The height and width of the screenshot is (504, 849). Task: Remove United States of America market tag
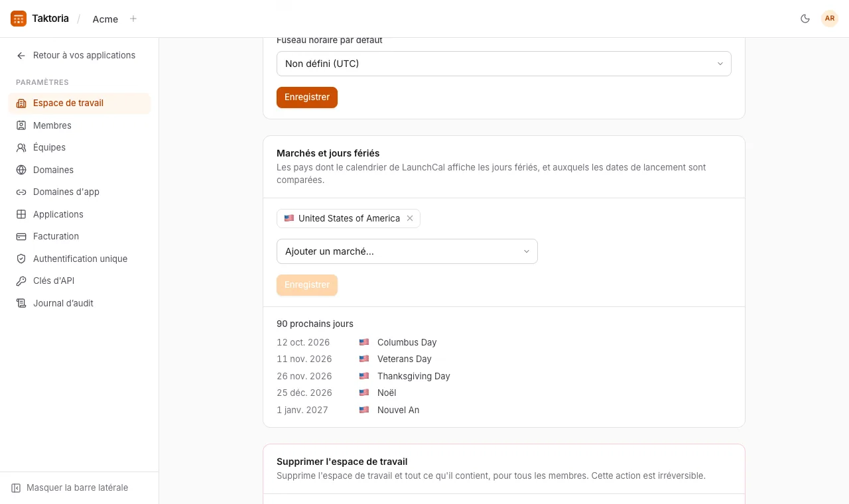(x=410, y=218)
